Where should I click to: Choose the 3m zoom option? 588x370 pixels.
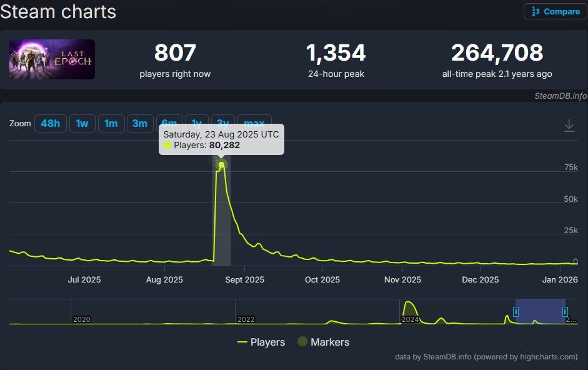[x=140, y=124]
